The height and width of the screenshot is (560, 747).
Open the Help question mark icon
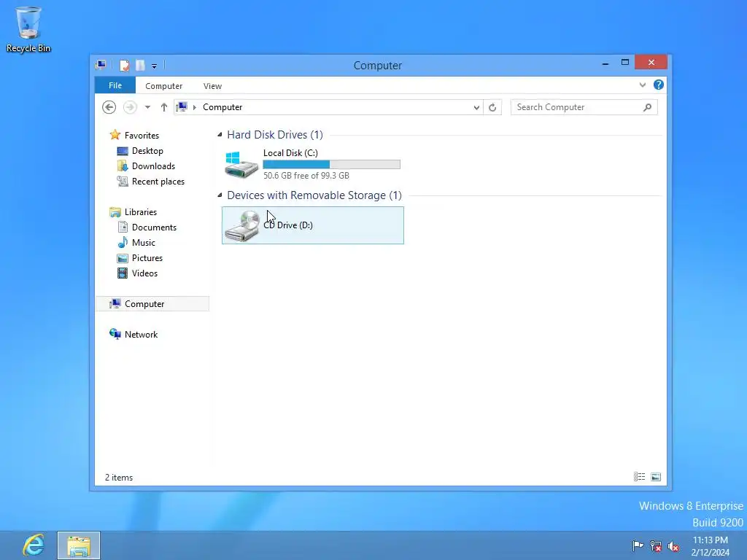point(659,85)
